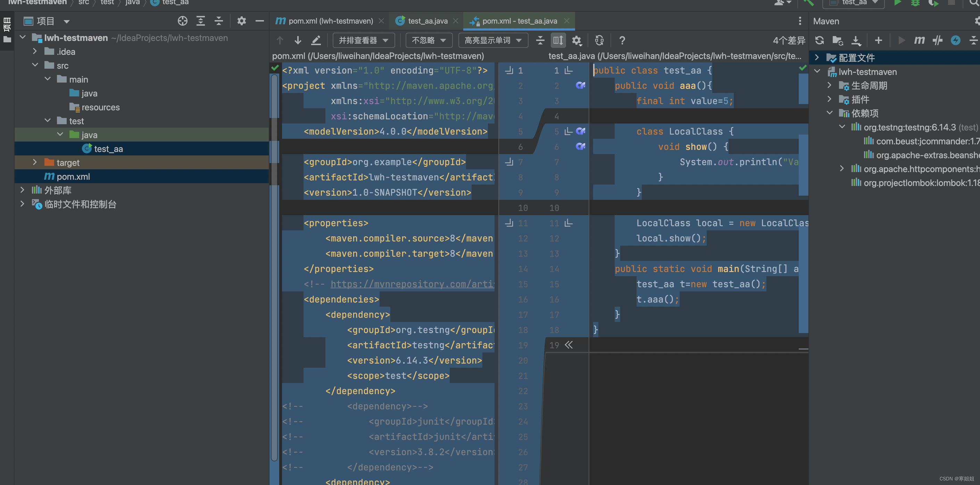Hide the Project panel with minus icon
The height and width of the screenshot is (485, 980).
(260, 21)
